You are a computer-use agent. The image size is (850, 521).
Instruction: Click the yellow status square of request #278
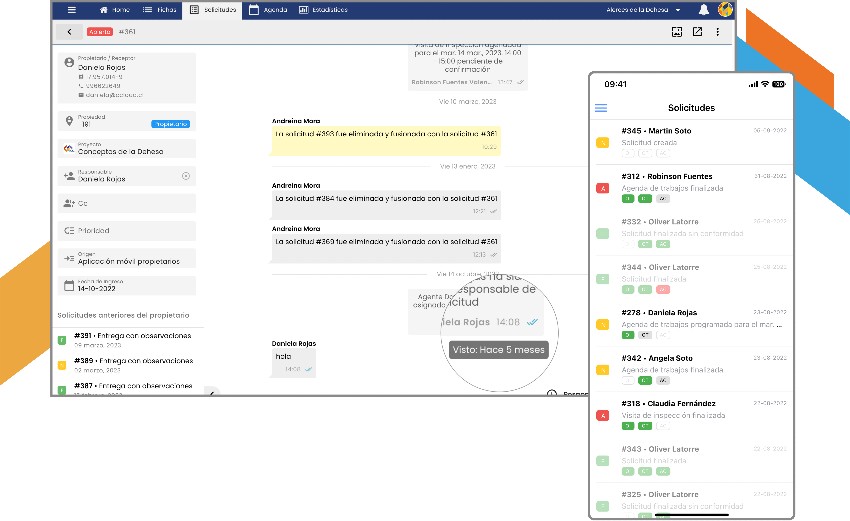(x=602, y=324)
